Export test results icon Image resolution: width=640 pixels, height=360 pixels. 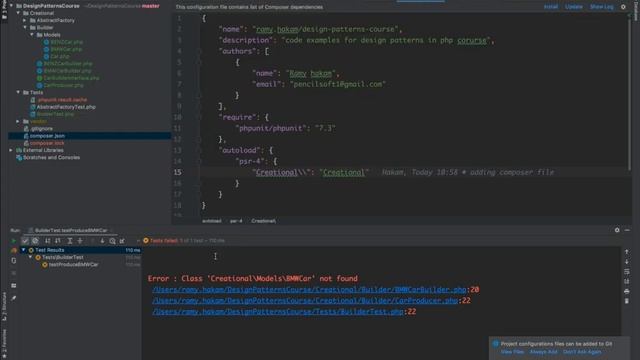coord(122,241)
